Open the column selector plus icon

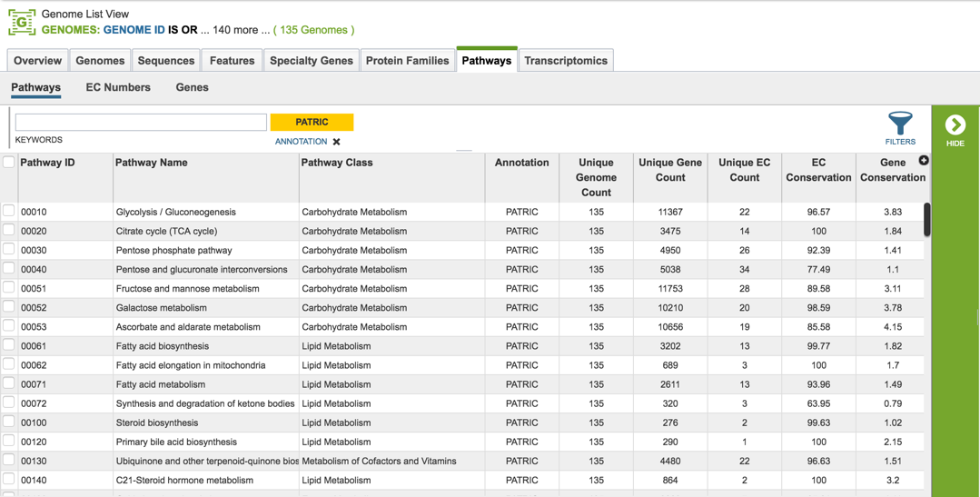coord(924,161)
